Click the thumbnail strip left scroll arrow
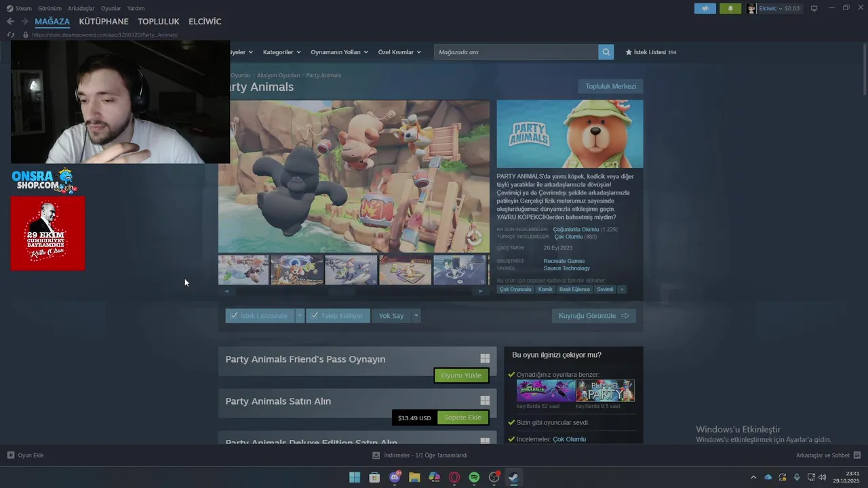Image resolution: width=868 pixels, height=488 pixels. pos(226,291)
